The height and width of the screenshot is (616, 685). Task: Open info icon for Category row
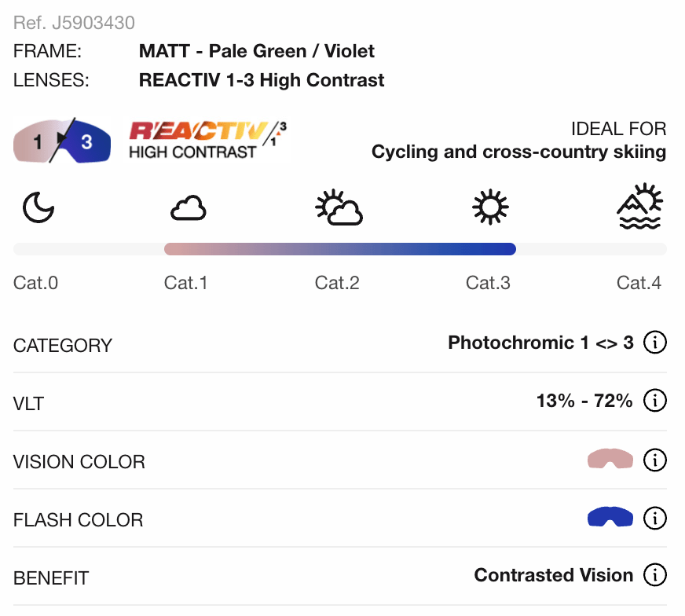(x=654, y=343)
